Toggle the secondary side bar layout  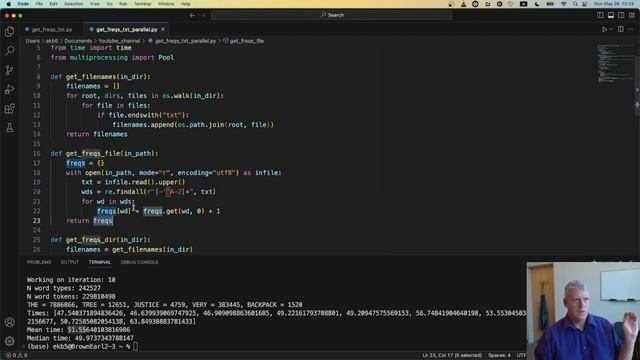click(621, 15)
